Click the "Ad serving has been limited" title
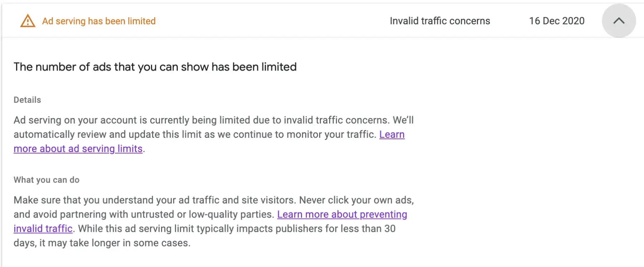The width and height of the screenshot is (644, 267). 99,21
